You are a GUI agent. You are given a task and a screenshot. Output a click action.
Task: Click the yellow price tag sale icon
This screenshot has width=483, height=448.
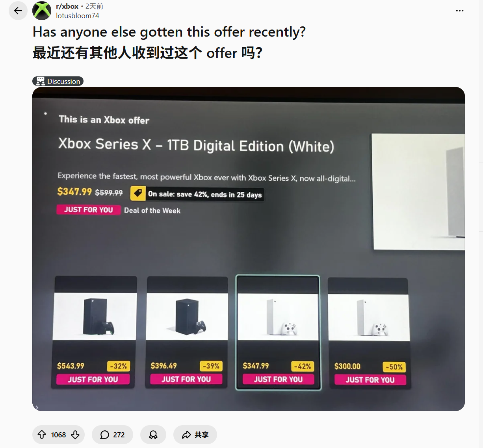(138, 193)
